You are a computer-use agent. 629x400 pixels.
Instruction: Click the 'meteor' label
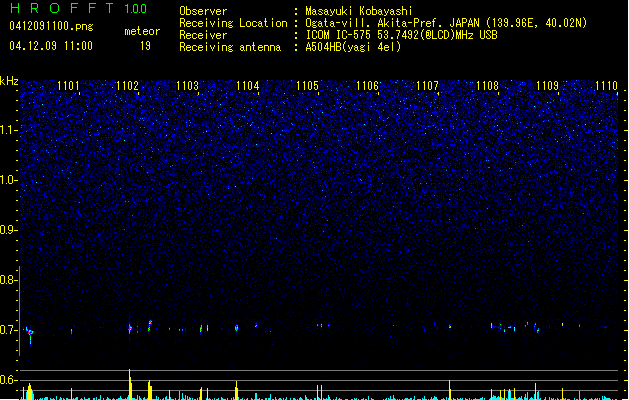pos(142,31)
